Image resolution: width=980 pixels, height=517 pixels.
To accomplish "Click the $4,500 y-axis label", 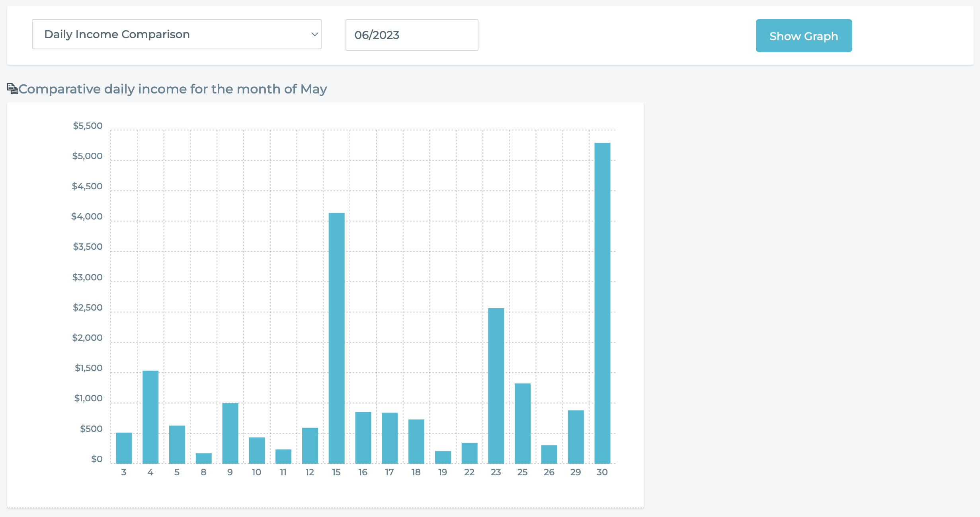I will [87, 187].
